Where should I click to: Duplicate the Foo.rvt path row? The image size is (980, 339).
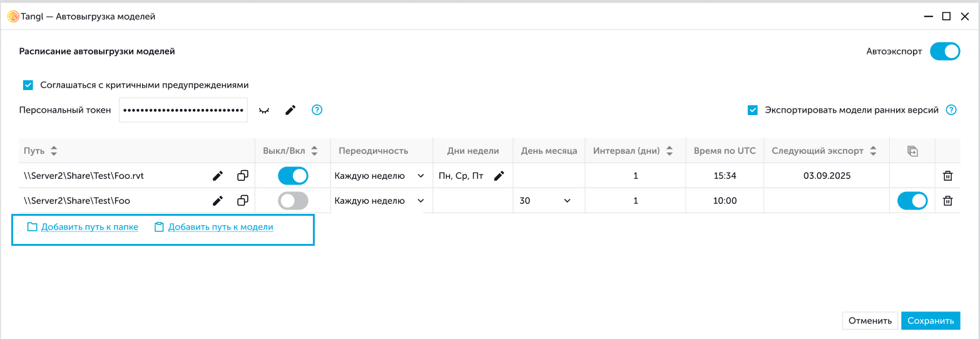coord(243,176)
